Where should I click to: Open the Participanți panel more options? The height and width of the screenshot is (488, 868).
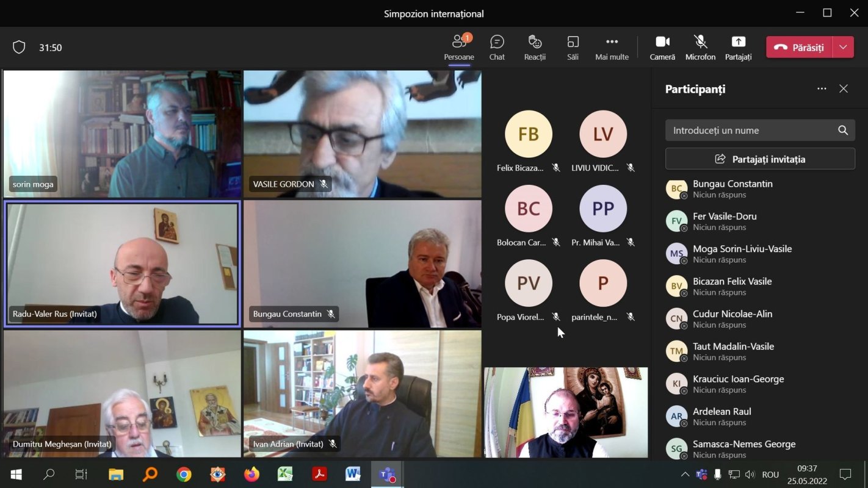(x=822, y=89)
